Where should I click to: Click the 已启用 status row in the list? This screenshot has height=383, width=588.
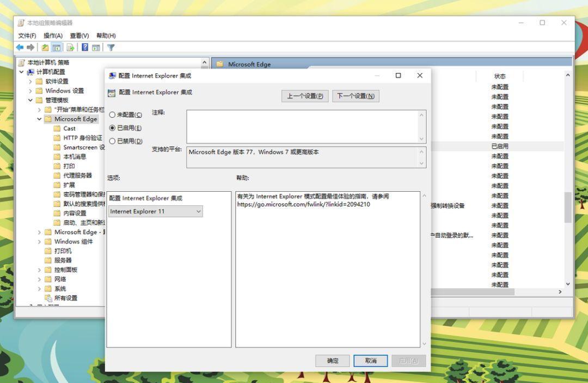(499, 147)
